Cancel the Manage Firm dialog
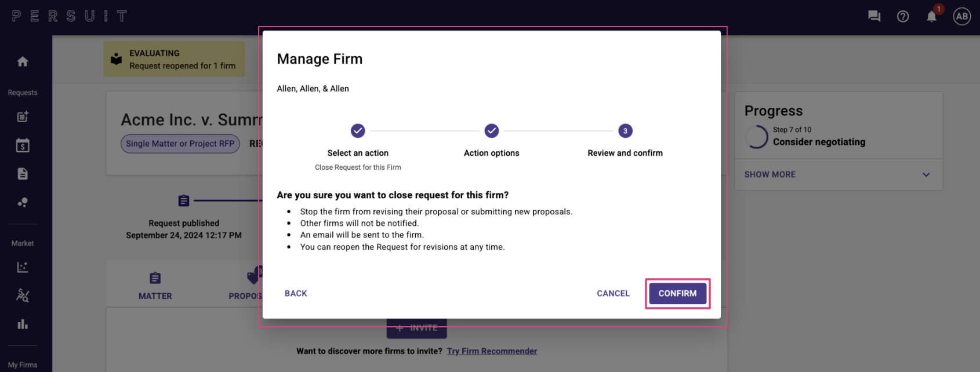 [x=613, y=293]
